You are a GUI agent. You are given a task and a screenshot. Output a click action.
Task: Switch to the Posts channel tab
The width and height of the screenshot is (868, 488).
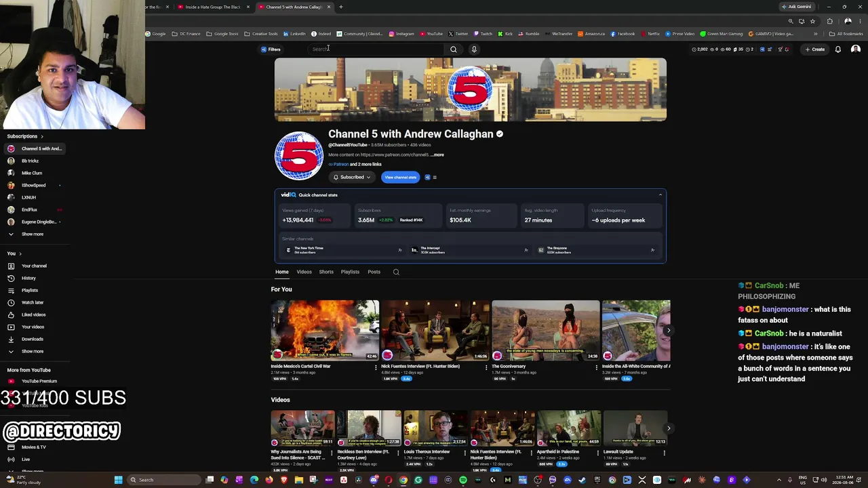pos(374,272)
